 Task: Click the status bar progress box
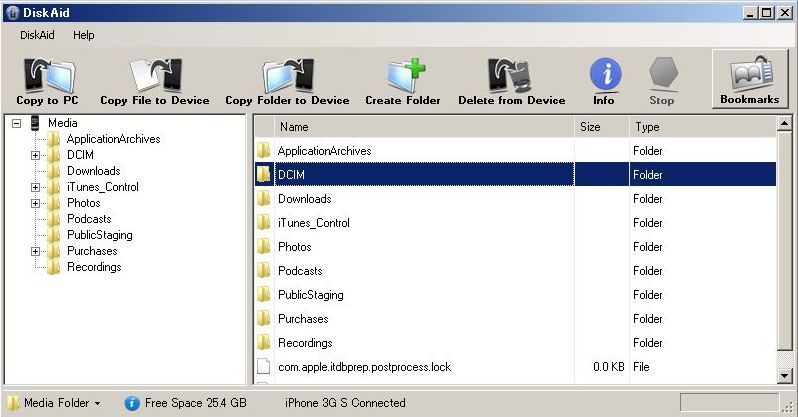click(x=729, y=402)
